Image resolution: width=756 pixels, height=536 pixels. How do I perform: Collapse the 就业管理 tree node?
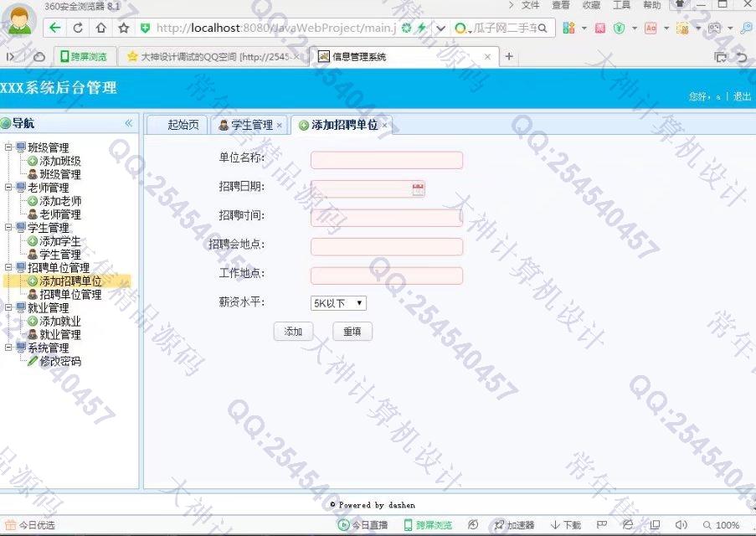8,307
